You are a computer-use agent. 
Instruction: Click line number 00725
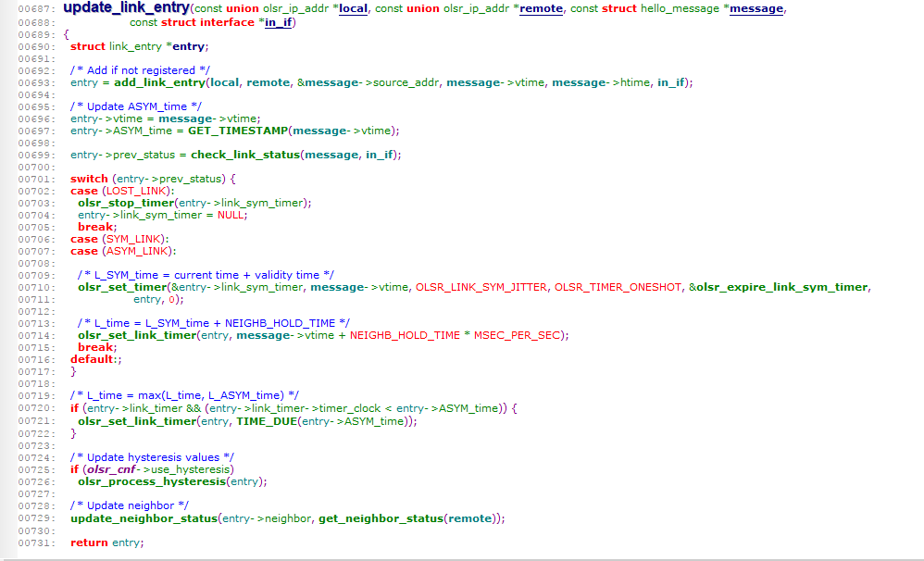pos(36,470)
